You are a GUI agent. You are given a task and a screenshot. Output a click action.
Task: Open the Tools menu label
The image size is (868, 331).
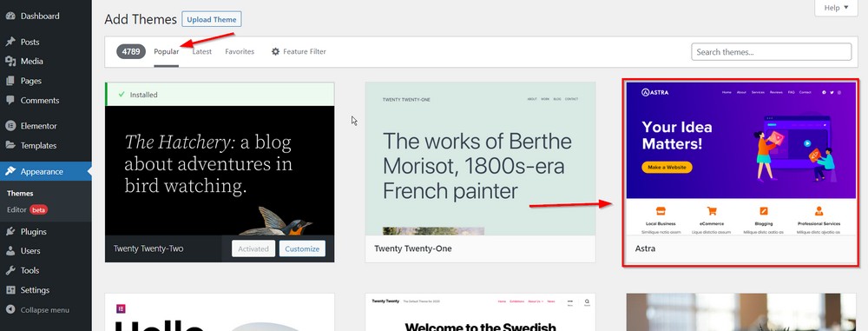[30, 270]
